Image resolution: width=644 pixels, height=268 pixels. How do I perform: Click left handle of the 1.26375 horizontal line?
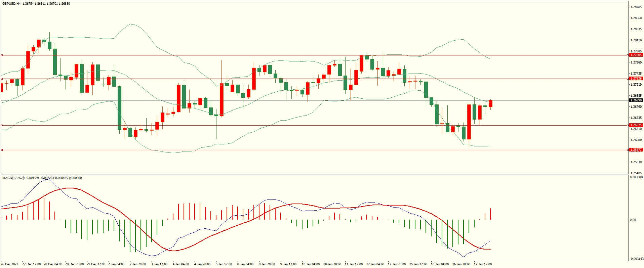2,125
